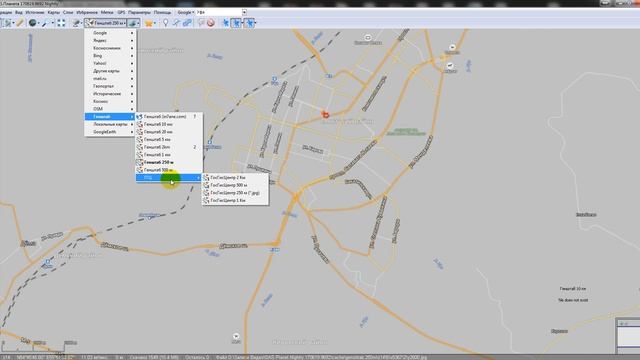The image size is (640, 360).
Task: Expand the Яндекс maps submenu
Action: click(x=110, y=40)
